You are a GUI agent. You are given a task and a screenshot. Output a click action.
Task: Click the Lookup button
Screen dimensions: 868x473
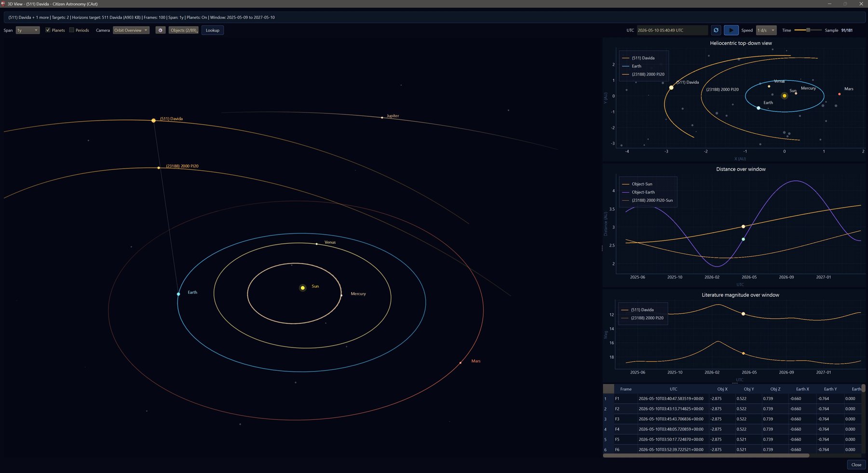coord(213,30)
